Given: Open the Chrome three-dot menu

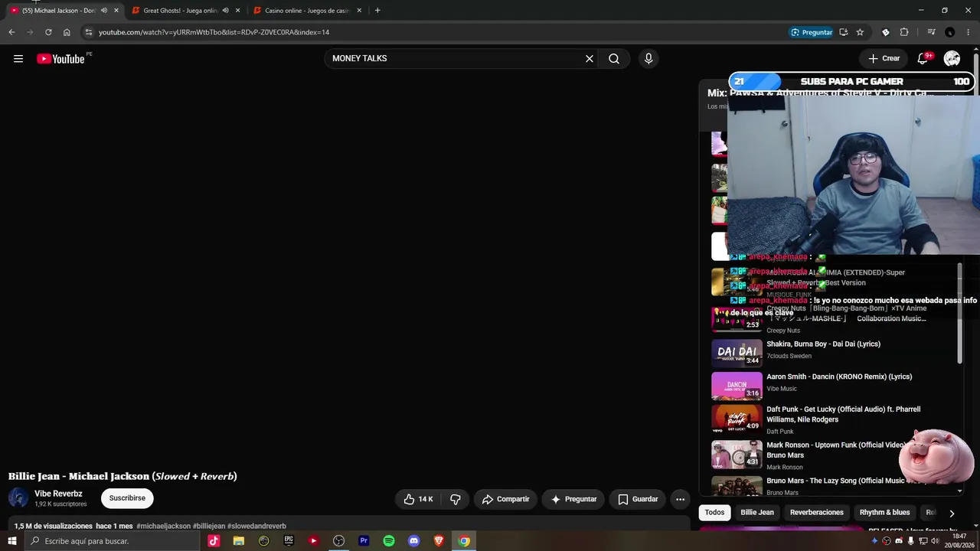Looking at the screenshot, I should [969, 32].
